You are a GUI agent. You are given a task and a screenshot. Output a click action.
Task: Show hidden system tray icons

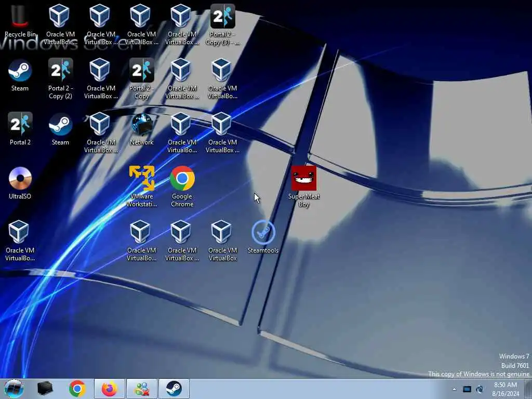pos(454,389)
